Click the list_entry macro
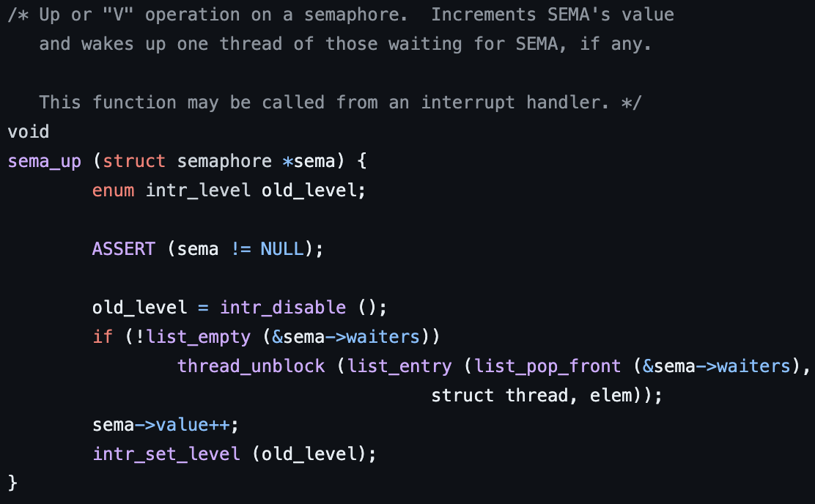 click(399, 367)
